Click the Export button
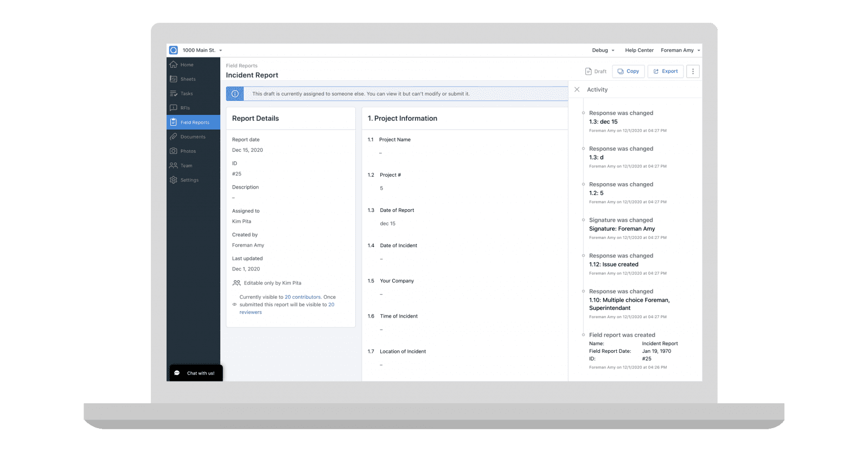This screenshot has width=868, height=452. [x=665, y=72]
